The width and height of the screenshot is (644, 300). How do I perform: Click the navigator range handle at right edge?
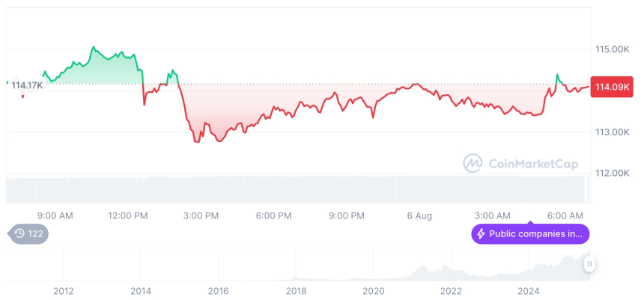[590, 263]
